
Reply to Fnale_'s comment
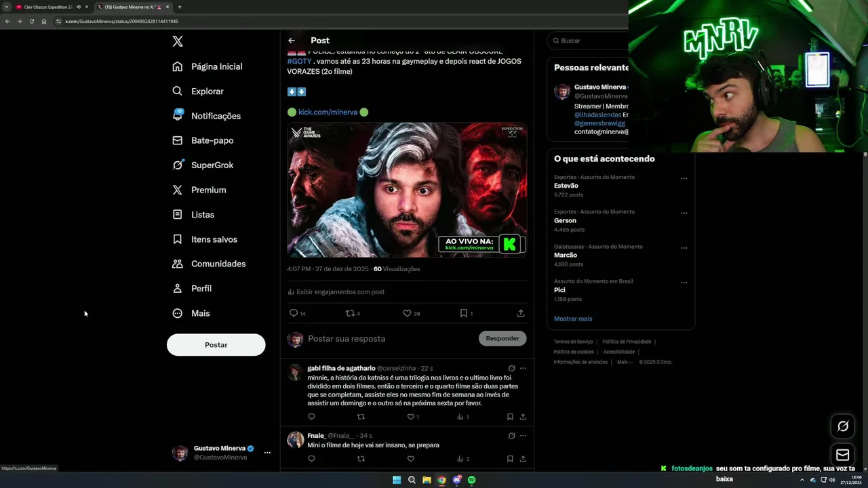pos(311,459)
